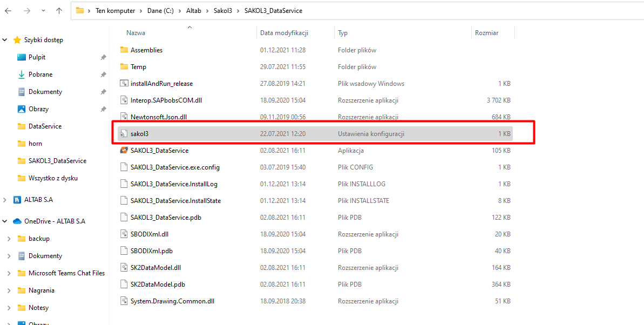The image size is (644, 325).
Task: Click the Obrazy pictures icon in quick access
Action: coord(22,109)
